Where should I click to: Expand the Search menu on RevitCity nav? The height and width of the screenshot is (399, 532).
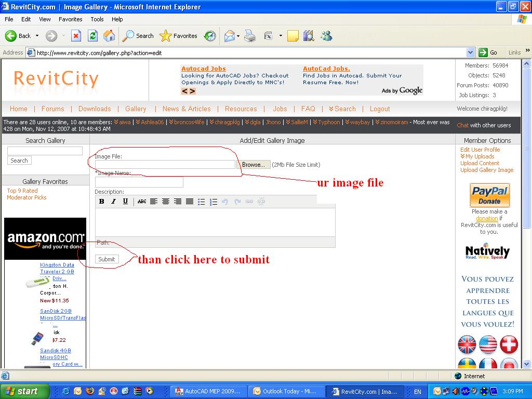pyautogui.click(x=342, y=109)
